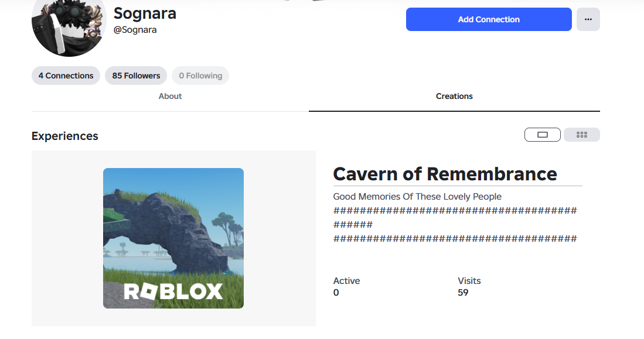Click the Visits count 59
This screenshot has height=339, width=644.
coord(463,293)
